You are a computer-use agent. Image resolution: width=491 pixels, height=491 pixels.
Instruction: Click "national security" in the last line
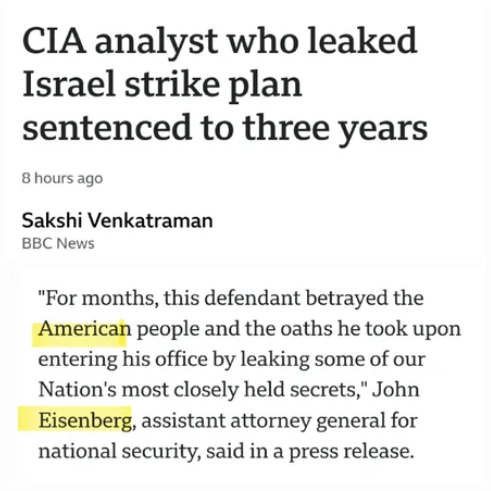[x=118, y=451]
